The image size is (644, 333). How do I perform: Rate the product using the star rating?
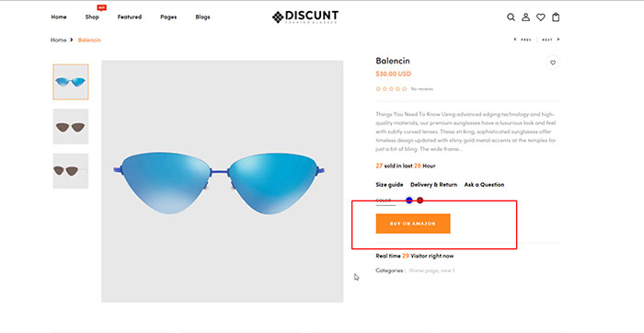tap(391, 88)
